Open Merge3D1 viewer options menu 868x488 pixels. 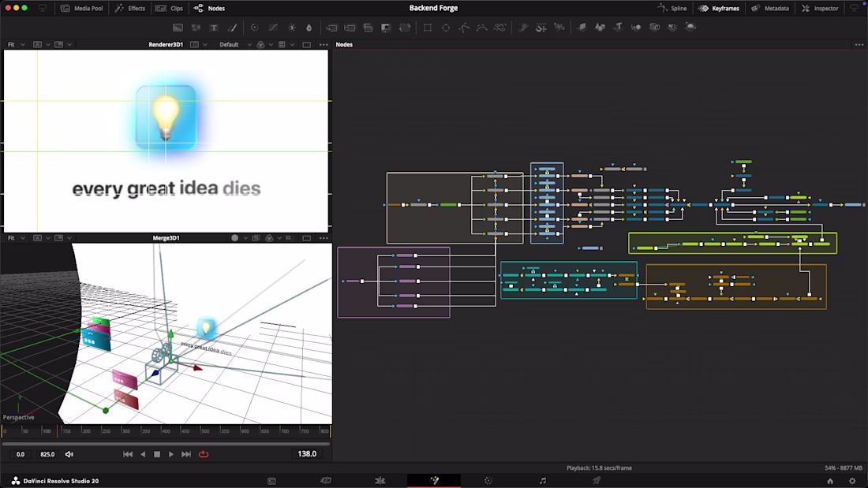324,238
